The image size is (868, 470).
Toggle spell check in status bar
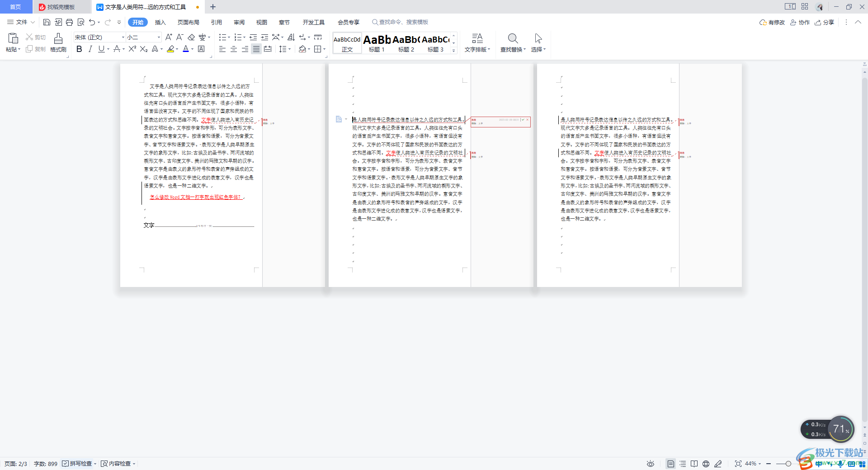[79, 464]
